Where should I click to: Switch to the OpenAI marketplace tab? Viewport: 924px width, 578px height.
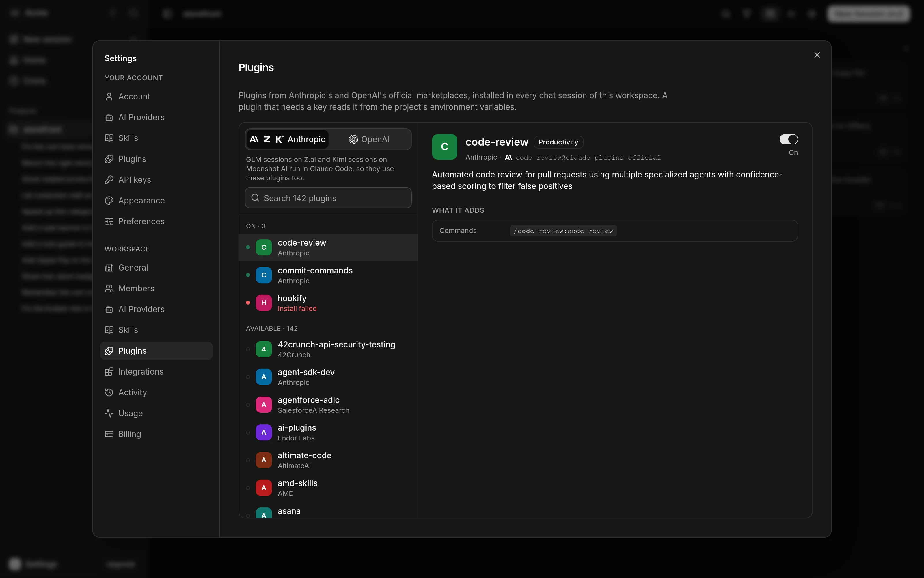pos(369,139)
